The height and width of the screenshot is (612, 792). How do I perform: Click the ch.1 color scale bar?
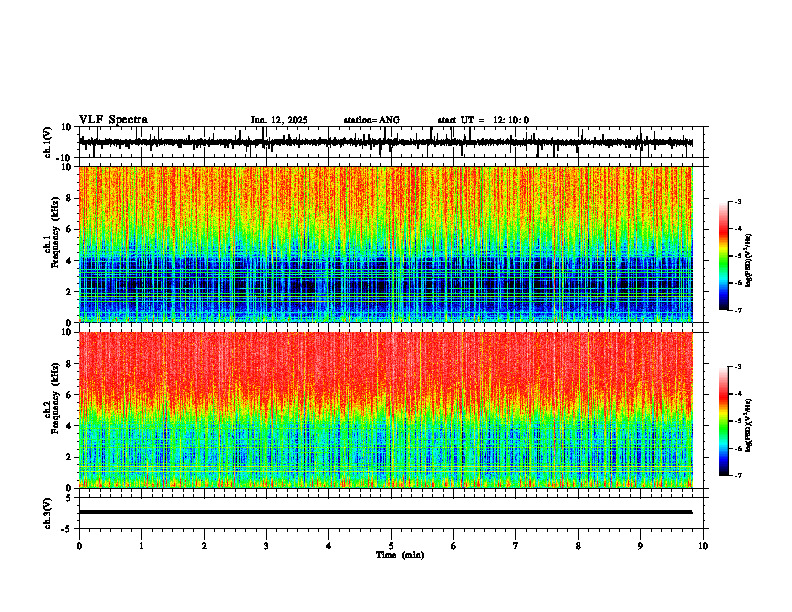click(723, 256)
